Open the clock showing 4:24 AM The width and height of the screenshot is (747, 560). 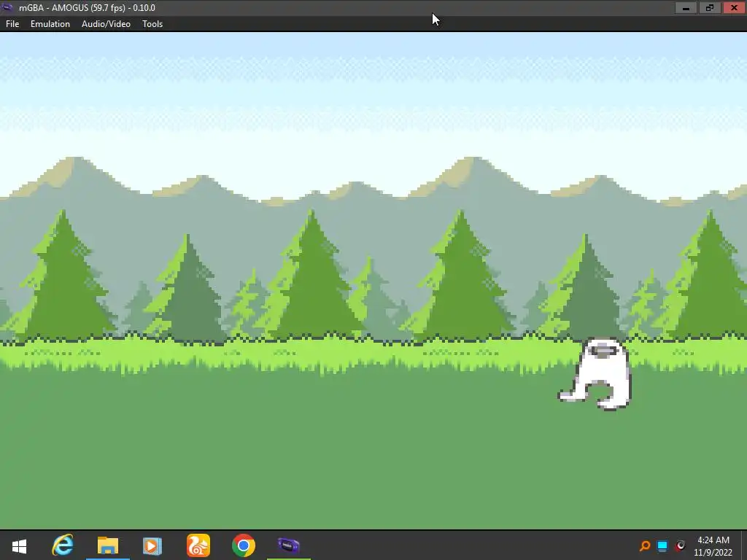713,546
